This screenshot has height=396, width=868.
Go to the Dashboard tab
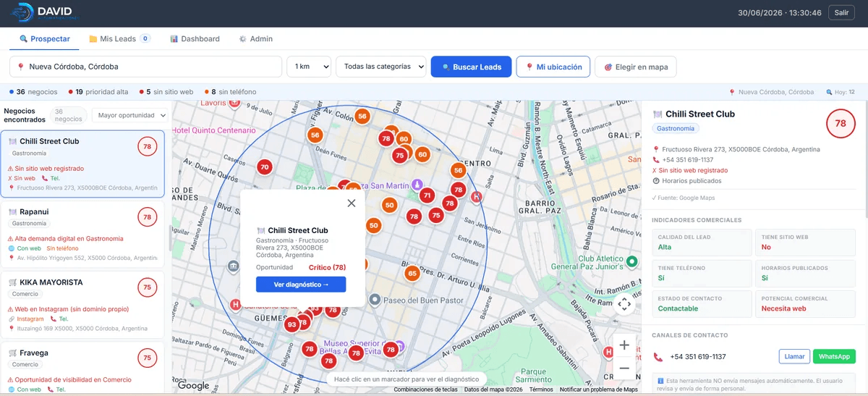(x=195, y=38)
